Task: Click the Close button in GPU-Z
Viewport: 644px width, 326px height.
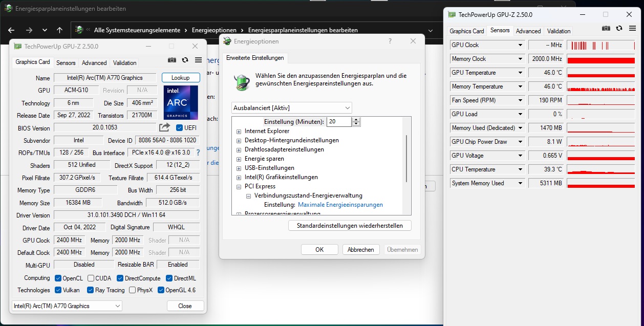Action: 185,306
